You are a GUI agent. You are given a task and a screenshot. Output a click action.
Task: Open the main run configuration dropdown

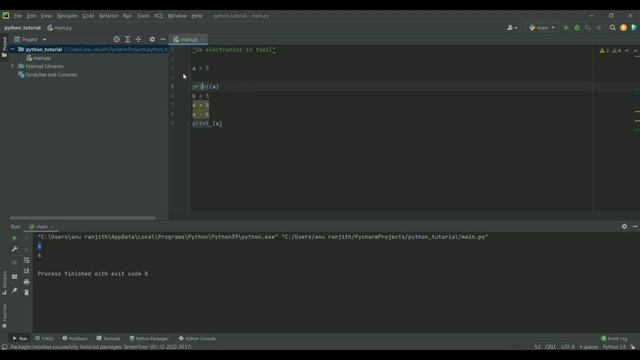click(x=542, y=28)
